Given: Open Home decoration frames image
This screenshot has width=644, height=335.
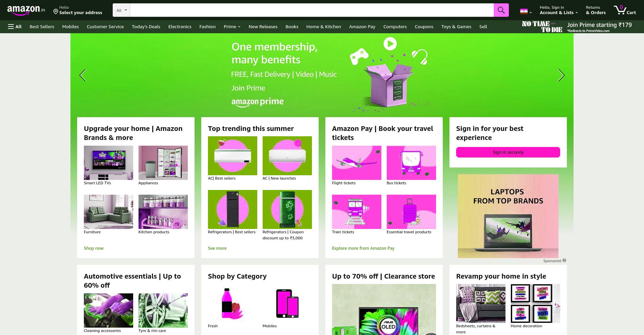Looking at the screenshot, I should tap(535, 303).
